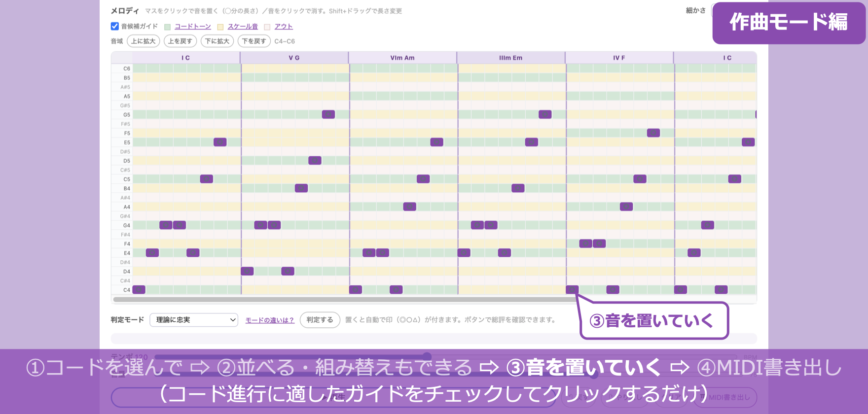Click the メロディ section heading

(x=125, y=10)
